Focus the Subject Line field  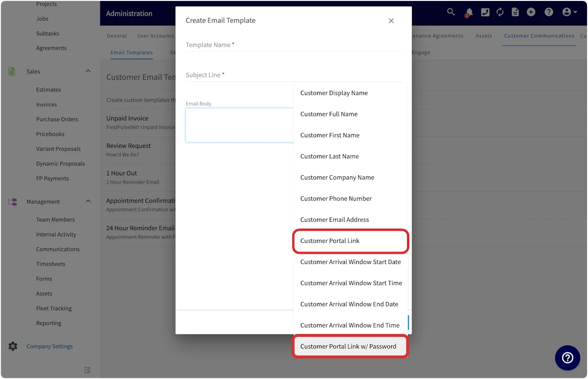coord(294,75)
